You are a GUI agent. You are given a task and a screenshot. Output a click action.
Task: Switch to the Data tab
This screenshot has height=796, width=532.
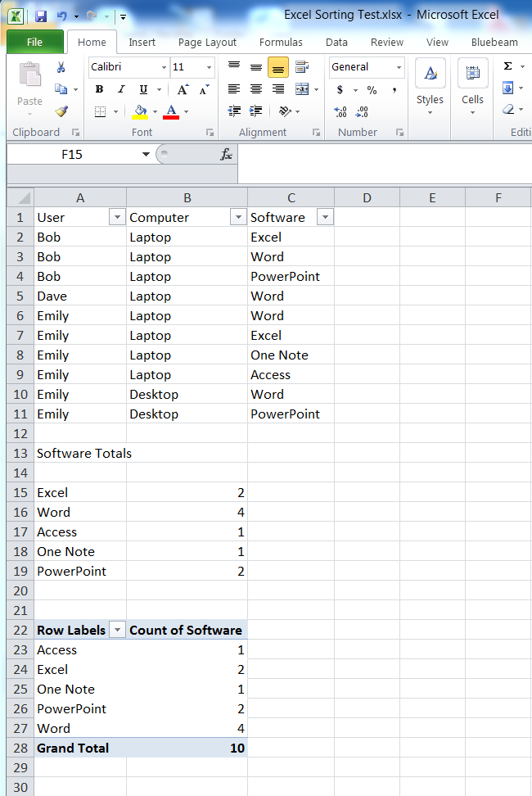336,42
